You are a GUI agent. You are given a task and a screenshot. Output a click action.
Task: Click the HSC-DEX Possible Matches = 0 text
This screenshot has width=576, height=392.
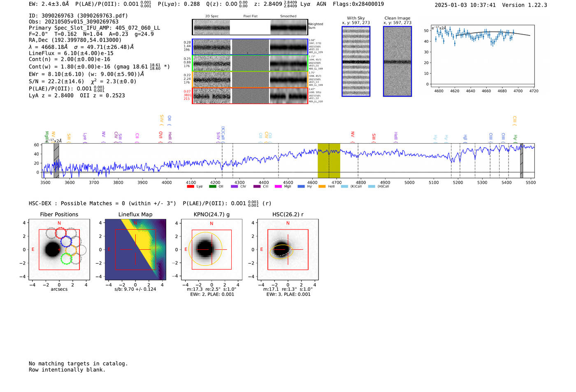coord(102,203)
